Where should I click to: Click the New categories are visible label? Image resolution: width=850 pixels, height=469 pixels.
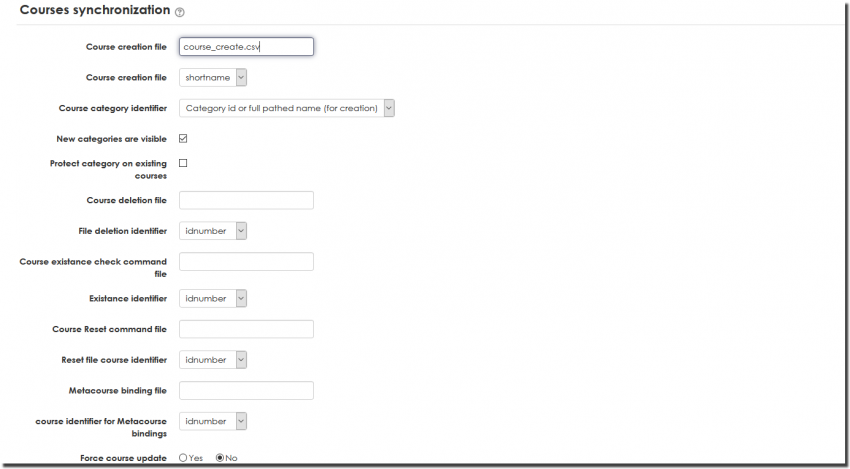[112, 139]
